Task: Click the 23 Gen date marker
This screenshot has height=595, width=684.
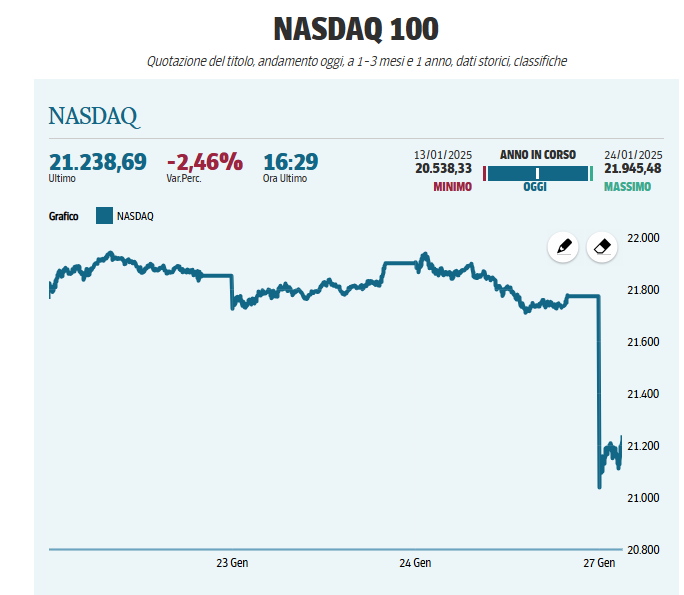Action: click(232, 563)
